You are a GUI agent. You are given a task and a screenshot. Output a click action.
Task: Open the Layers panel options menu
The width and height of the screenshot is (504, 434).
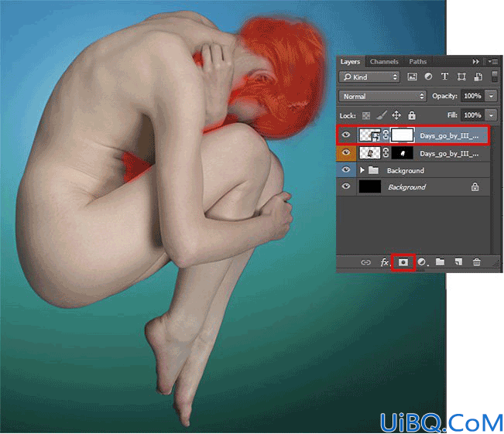pyautogui.click(x=493, y=61)
